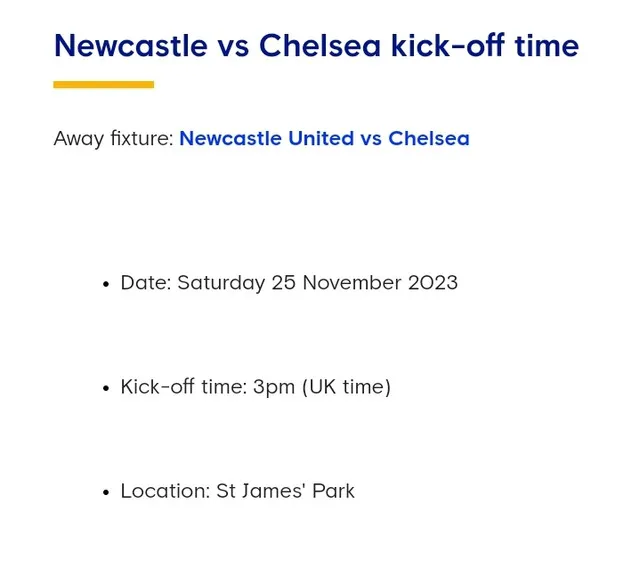The image size is (640, 561).
Task: Click the '(UK time)' note
Action: point(347,387)
